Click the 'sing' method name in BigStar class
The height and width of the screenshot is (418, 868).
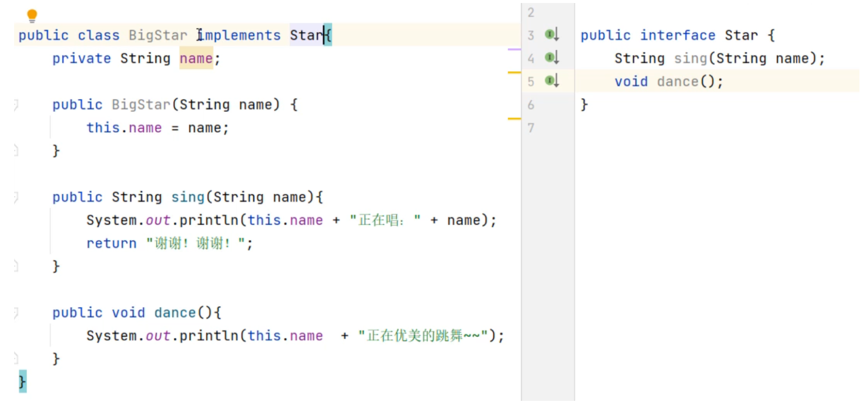pyautogui.click(x=188, y=197)
